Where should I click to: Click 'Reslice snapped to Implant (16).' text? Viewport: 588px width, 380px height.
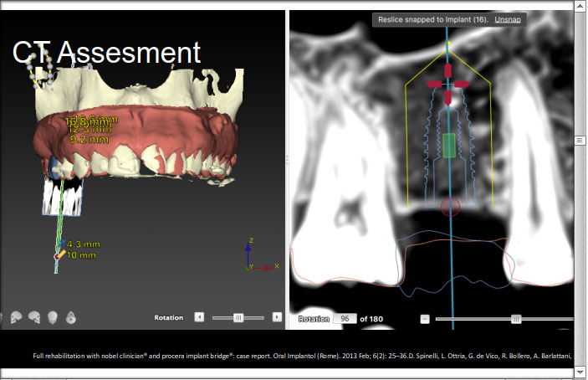pyautogui.click(x=432, y=19)
